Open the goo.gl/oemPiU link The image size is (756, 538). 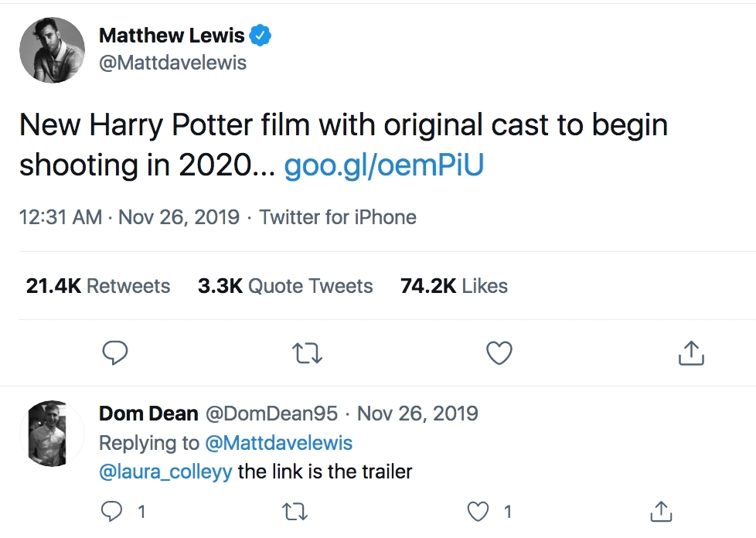383,165
